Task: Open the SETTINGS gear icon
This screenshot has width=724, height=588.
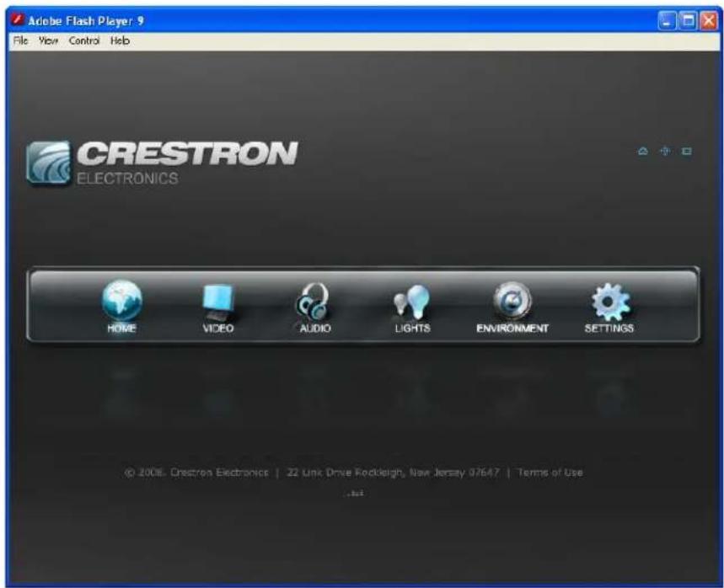Action: (610, 302)
